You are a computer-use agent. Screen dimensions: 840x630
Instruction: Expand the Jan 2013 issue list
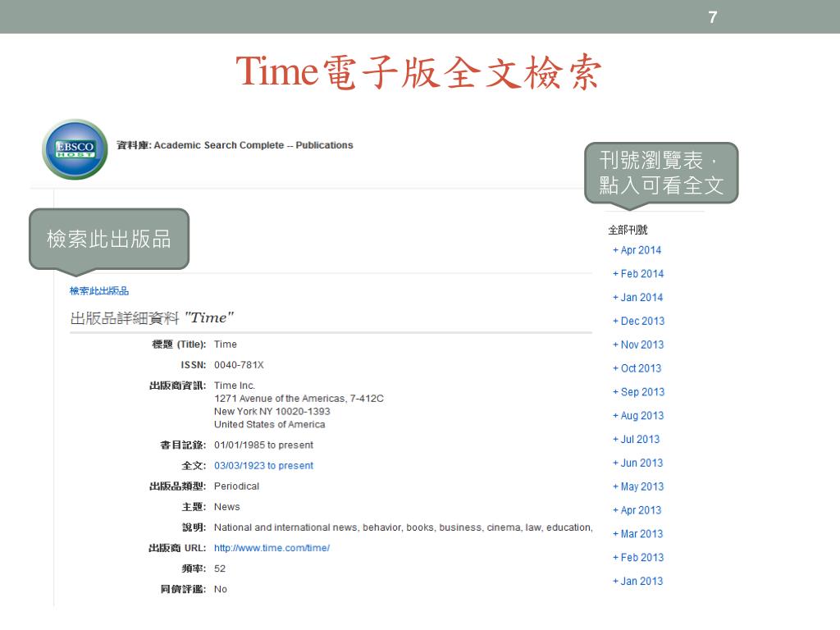click(637, 581)
